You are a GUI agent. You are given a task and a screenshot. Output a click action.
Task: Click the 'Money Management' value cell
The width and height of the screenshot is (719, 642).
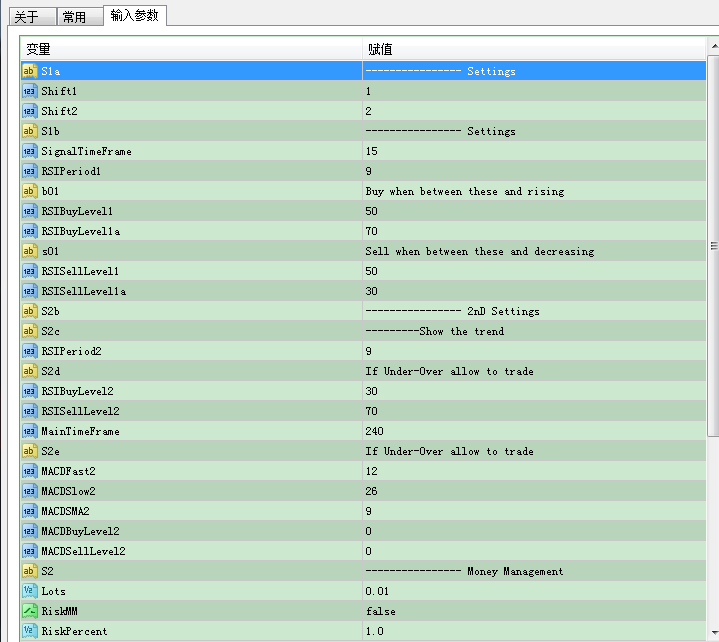pos(534,571)
